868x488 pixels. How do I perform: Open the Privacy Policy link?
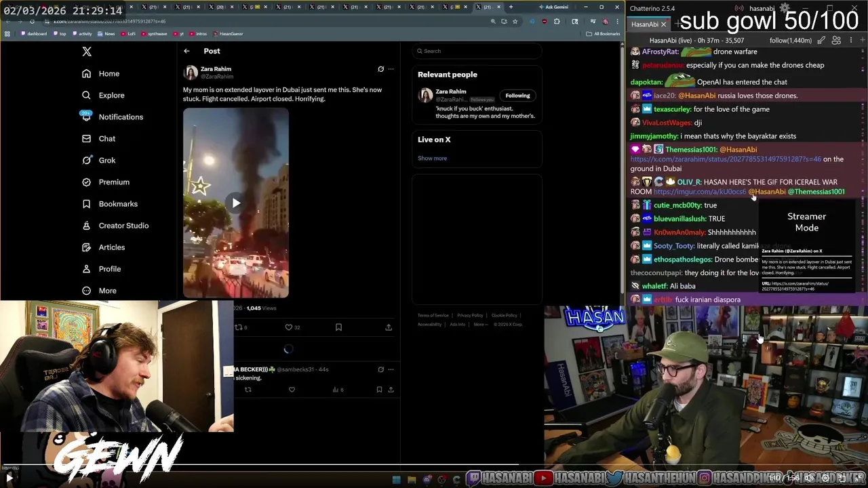(x=470, y=315)
